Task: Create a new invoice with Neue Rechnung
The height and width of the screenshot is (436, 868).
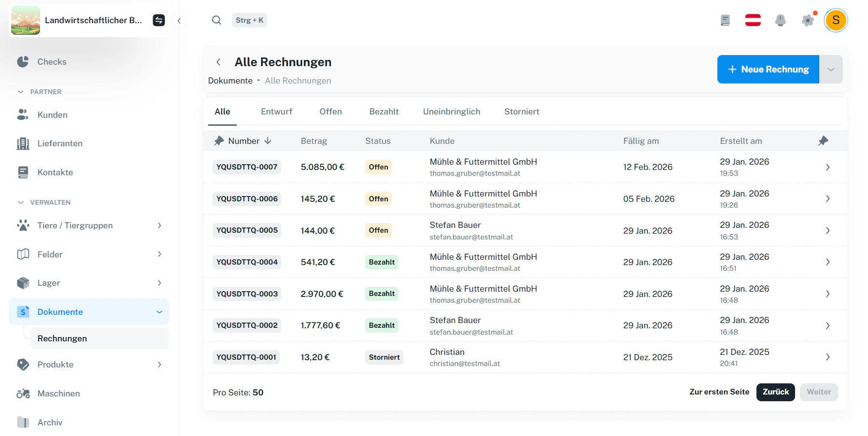Action: [x=768, y=69]
